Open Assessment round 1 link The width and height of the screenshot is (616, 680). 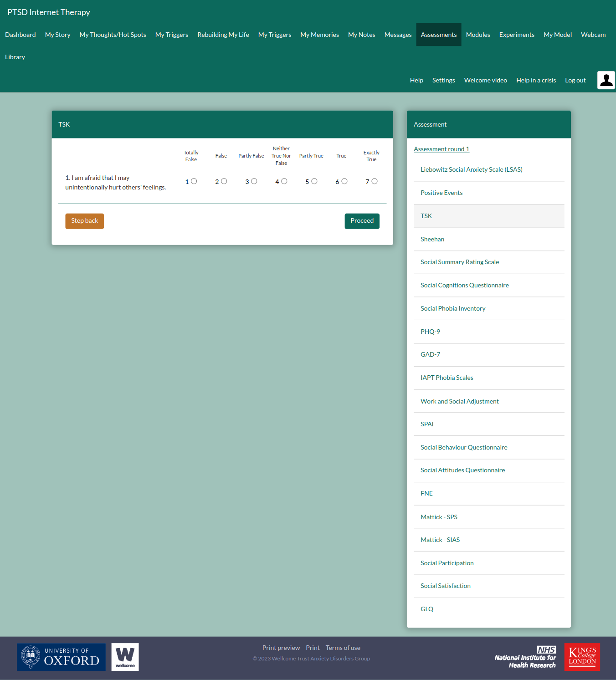[441, 149]
